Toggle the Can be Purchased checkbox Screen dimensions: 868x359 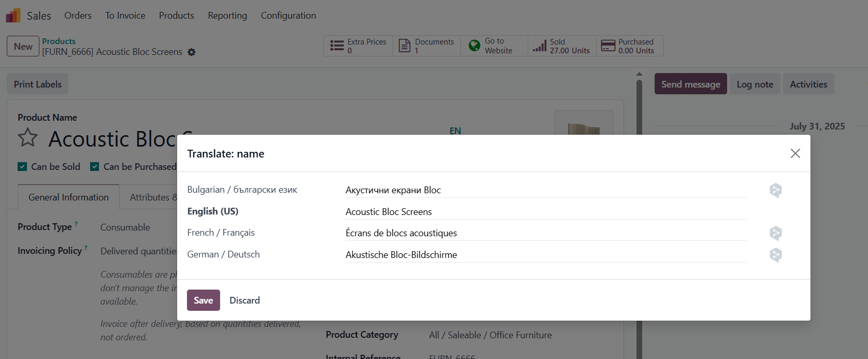[95, 167]
